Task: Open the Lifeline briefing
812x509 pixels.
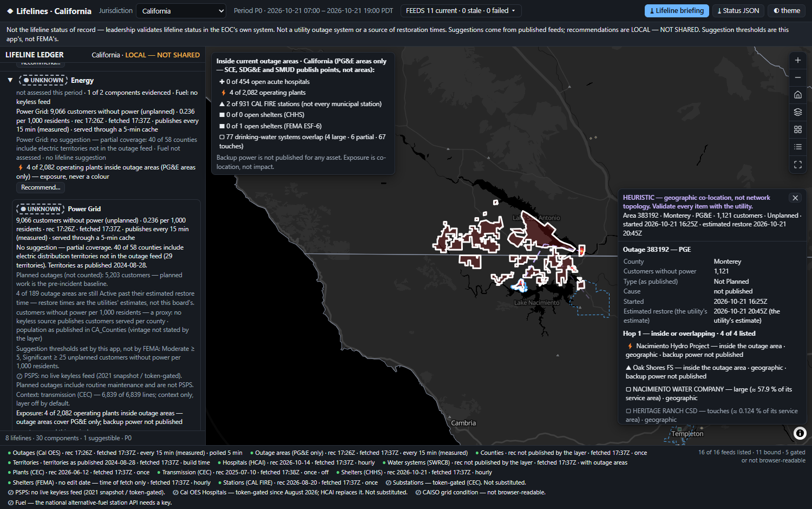Action: (677, 11)
